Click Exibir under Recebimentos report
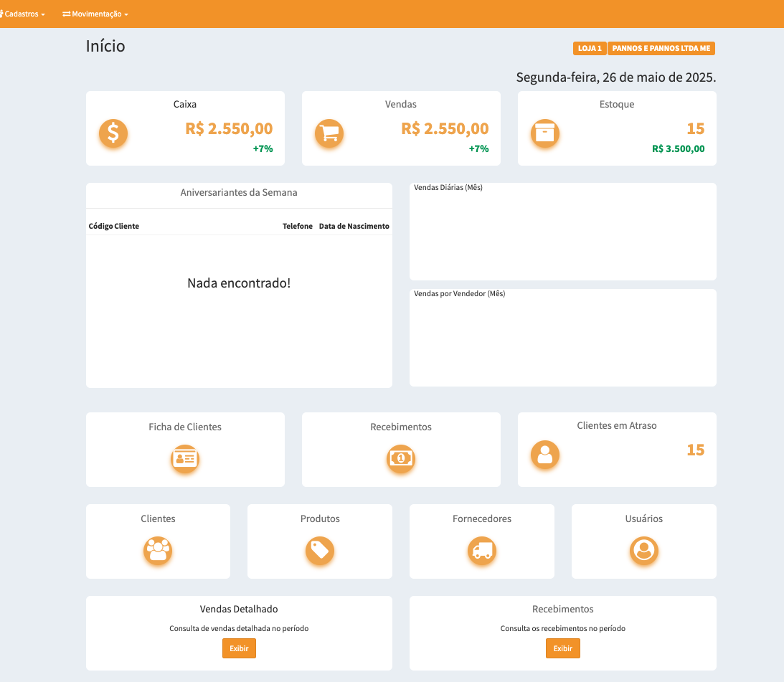 pyautogui.click(x=563, y=648)
